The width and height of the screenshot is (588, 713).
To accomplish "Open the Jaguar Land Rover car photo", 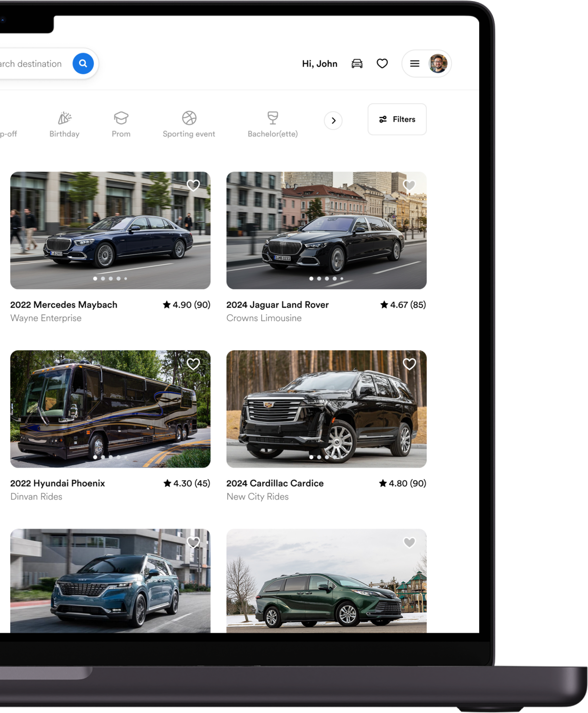I will click(326, 230).
